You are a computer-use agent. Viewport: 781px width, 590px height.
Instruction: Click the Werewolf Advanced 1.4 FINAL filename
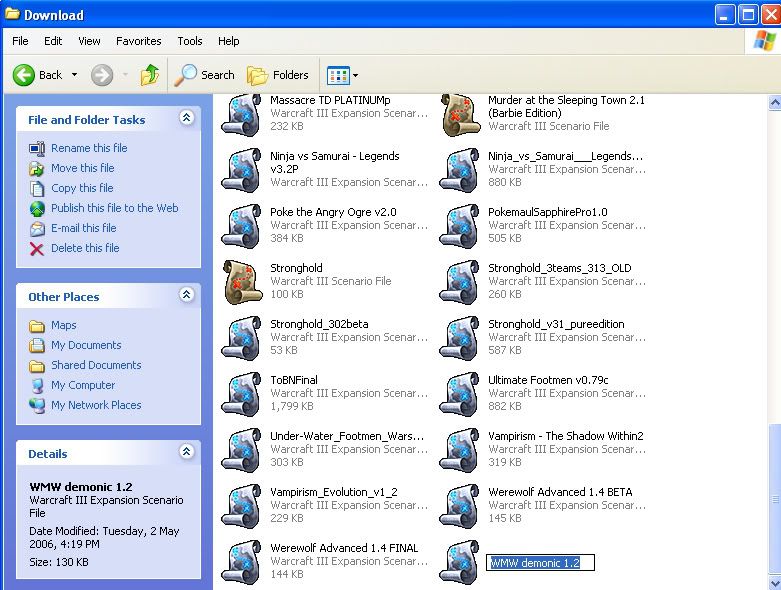point(344,548)
